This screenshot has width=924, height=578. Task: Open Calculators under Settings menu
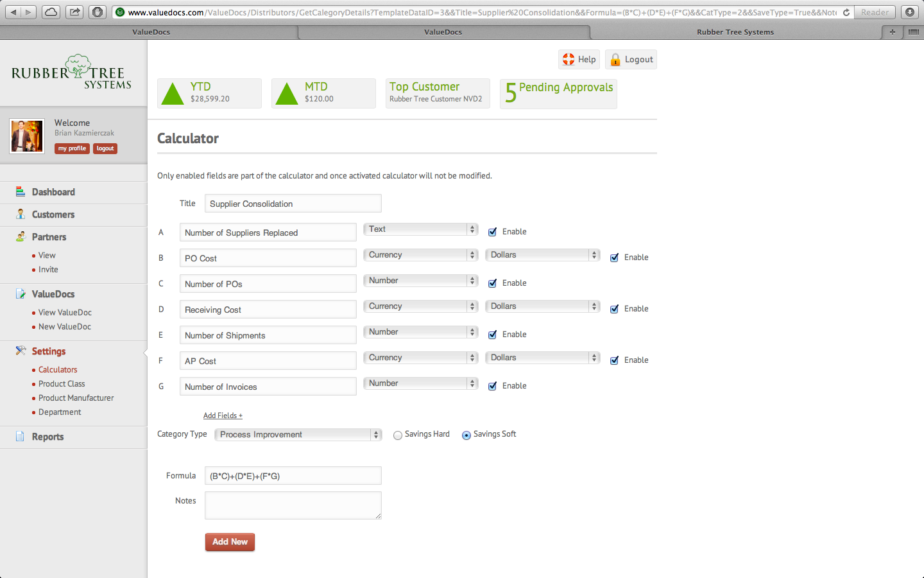[x=58, y=370]
